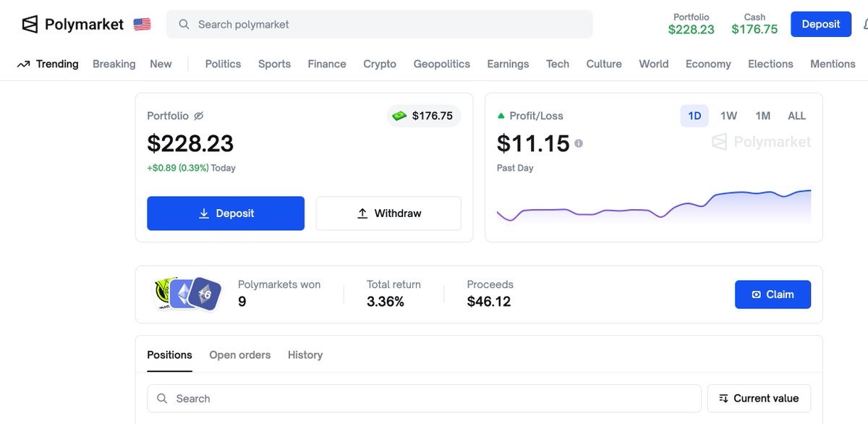Screen dimensions: 868x424
Task: Click the Withdraw button
Action: 388,213
